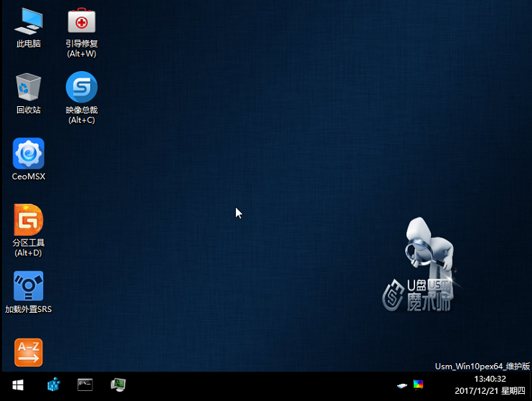Click the monitor icon in taskbar
The image size is (532, 401).
[118, 385]
